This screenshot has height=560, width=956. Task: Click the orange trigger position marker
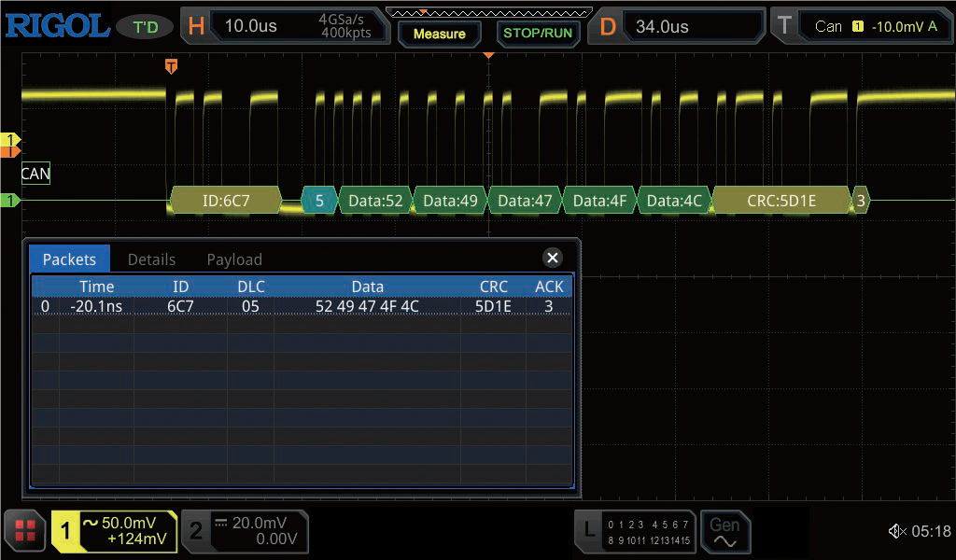click(x=171, y=66)
